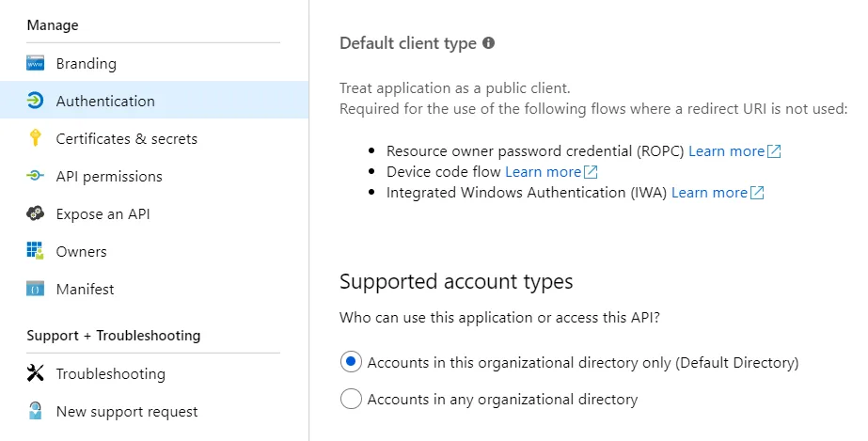868x441 pixels.
Task: Click the API permissions icon
Action: tap(36, 177)
